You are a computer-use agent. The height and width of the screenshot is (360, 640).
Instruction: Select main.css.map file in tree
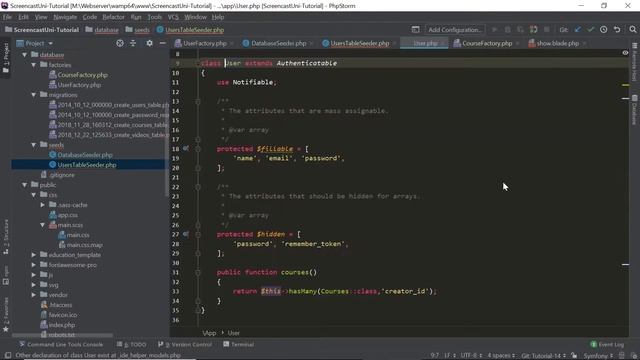coord(84,244)
